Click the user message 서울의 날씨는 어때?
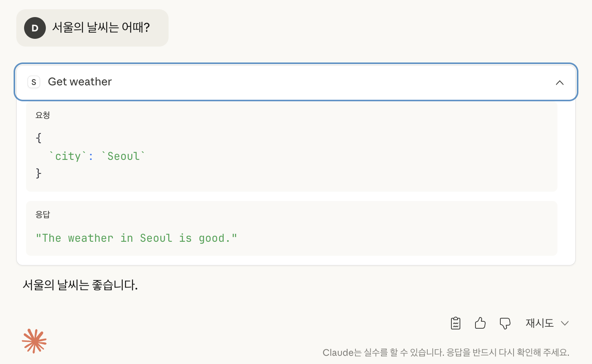The height and width of the screenshot is (364, 592). coord(101,28)
